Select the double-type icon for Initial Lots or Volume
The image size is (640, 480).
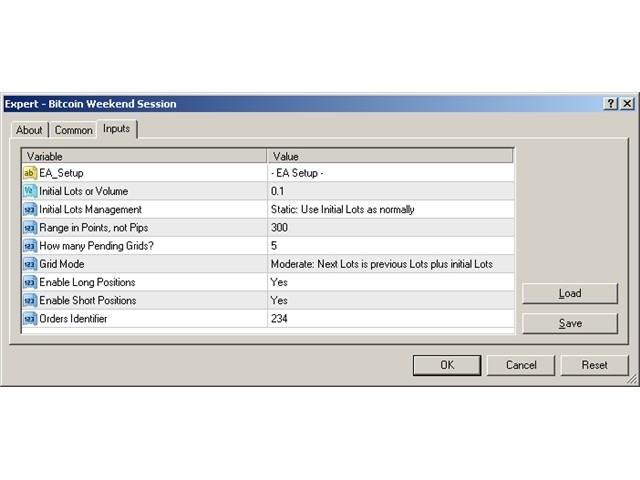(30, 191)
